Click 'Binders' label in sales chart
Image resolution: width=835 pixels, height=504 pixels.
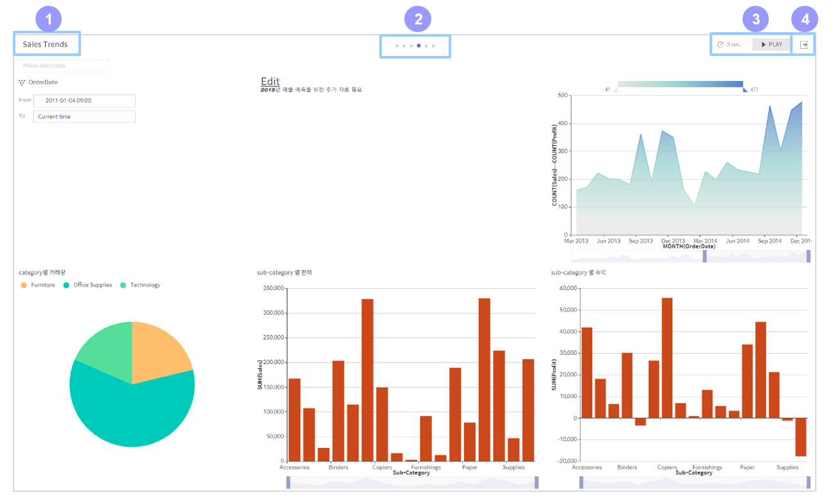tap(338, 467)
